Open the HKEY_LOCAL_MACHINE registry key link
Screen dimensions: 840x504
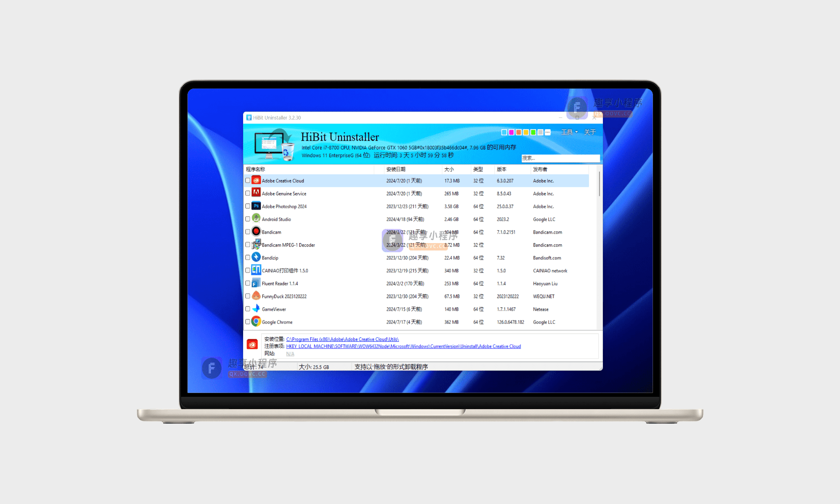coord(403,346)
